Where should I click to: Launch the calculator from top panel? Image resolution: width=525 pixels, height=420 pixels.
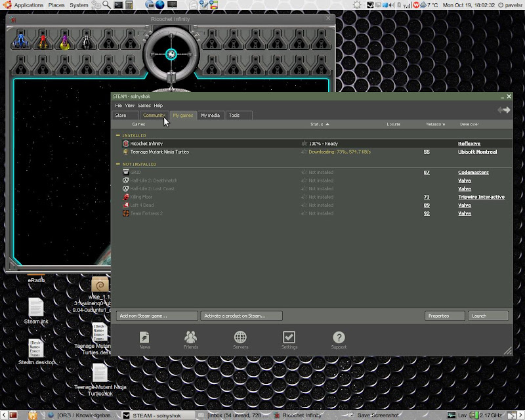[129, 5]
